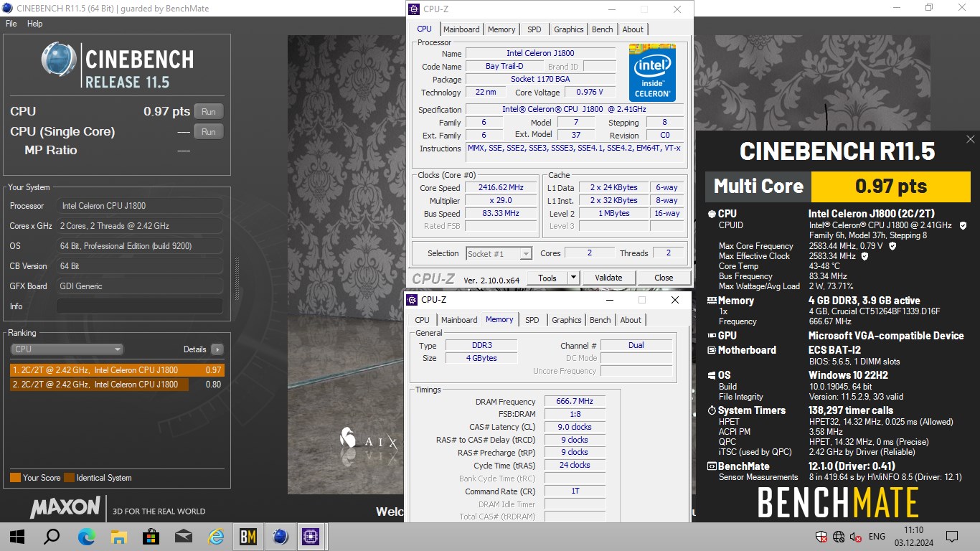Image resolution: width=980 pixels, height=551 pixels.
Task: Run the CPU Single Core benchmark
Action: click(208, 132)
